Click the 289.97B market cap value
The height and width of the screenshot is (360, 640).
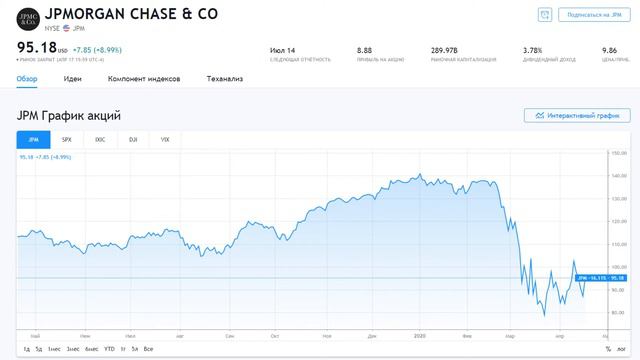point(444,50)
